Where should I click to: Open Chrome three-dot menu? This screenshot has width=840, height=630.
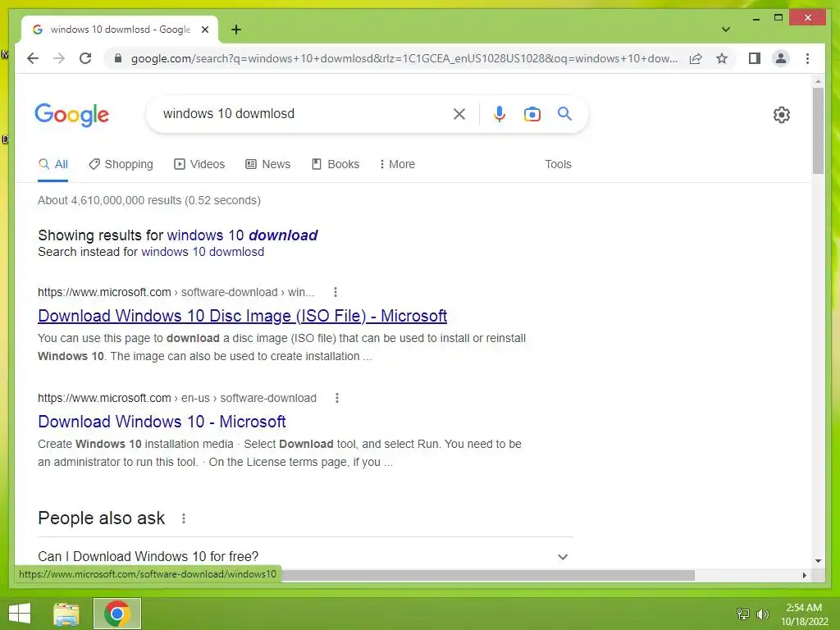(x=807, y=58)
